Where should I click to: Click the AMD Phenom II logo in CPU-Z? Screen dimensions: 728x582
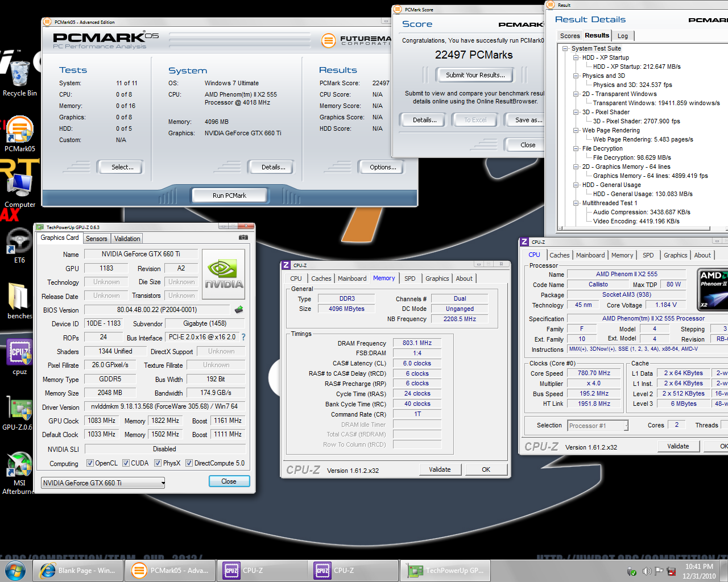tap(713, 290)
